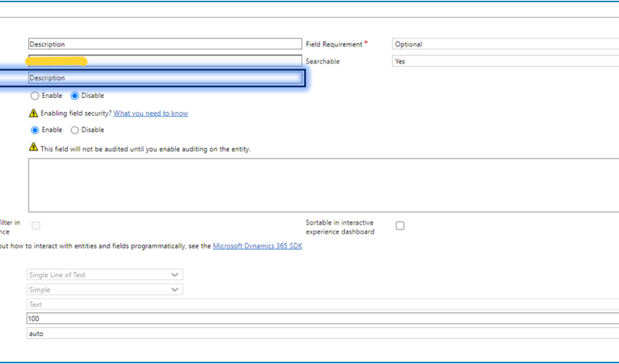Click the greyed-out filter checkbox on left

click(35, 226)
